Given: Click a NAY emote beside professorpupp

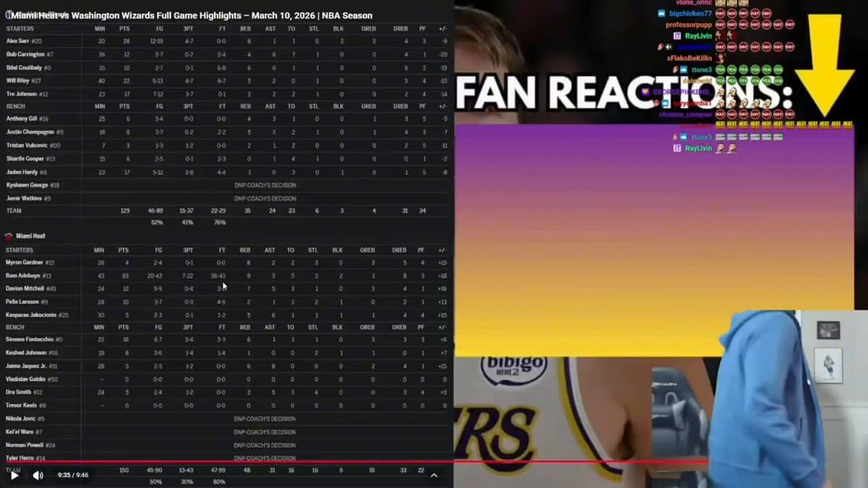Looking at the screenshot, I should click(x=720, y=24).
